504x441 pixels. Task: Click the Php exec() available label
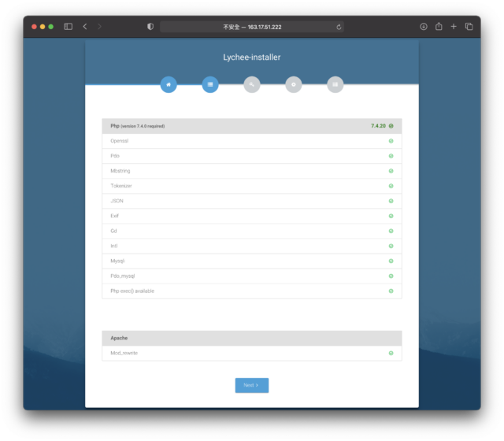pyautogui.click(x=132, y=291)
